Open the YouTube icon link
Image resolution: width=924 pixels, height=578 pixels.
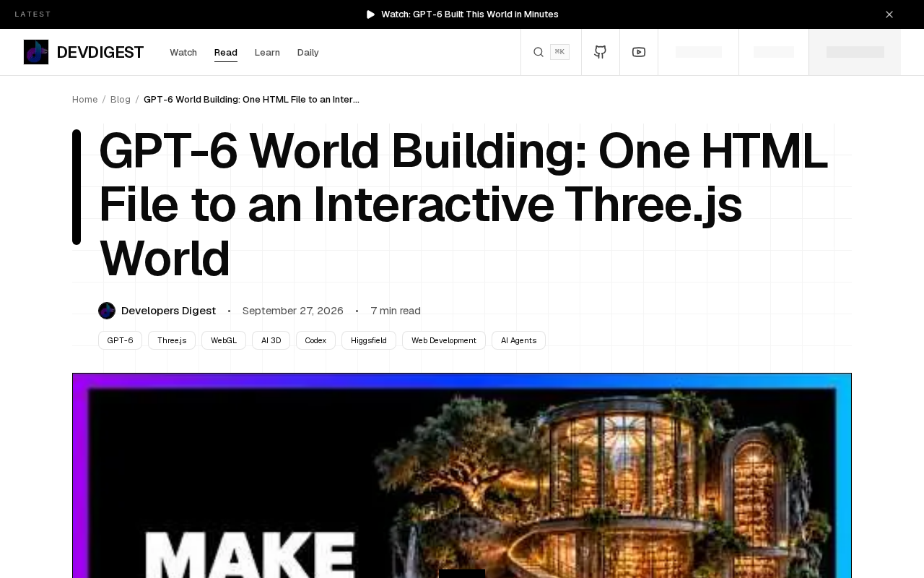(x=639, y=52)
